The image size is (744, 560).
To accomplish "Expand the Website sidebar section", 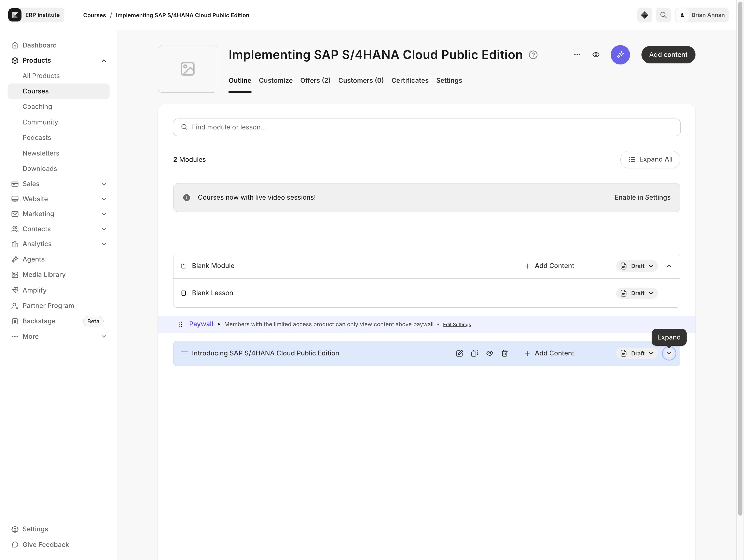I will point(104,199).
